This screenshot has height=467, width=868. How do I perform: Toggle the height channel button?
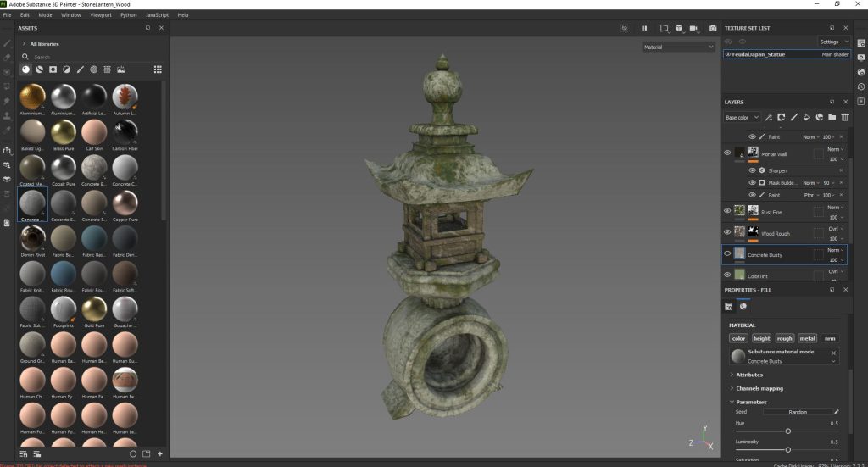(762, 338)
